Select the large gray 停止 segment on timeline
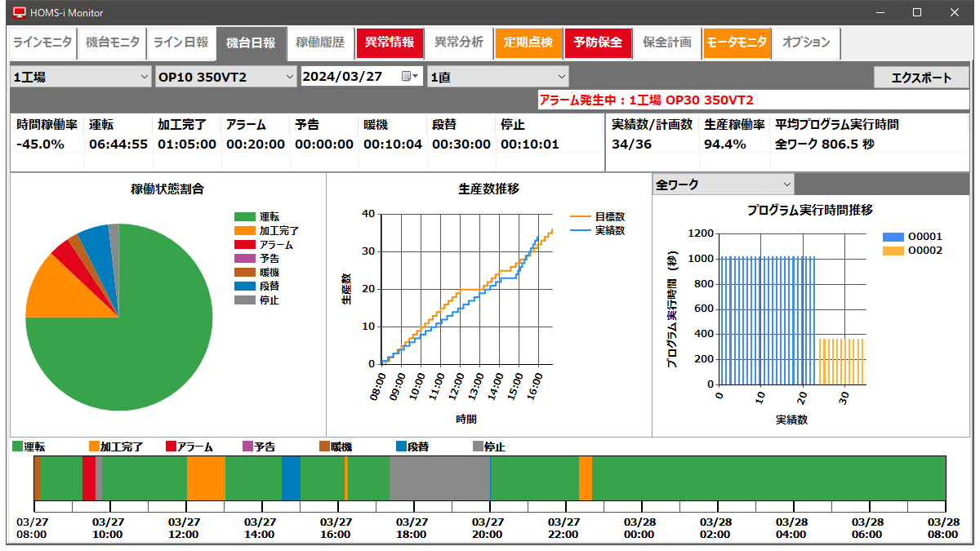Screen dimensions: 980x551 coord(439,478)
